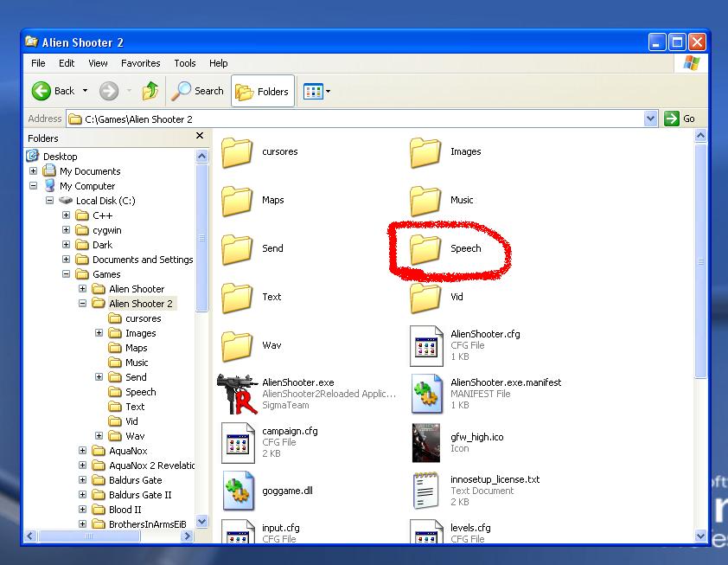Click the tree pane vertical scrollbar thumb
The image size is (728, 565).
coord(202,238)
